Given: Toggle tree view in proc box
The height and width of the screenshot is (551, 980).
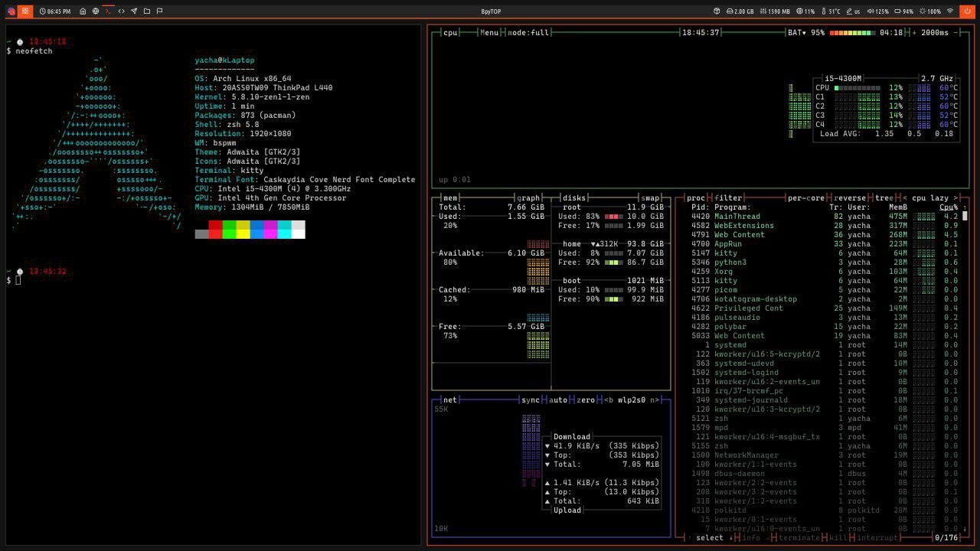Looking at the screenshot, I should tap(884, 198).
